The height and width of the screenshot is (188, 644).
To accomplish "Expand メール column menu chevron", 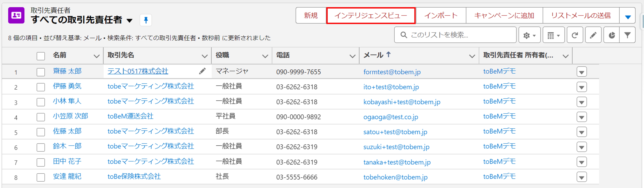I will click(472, 56).
